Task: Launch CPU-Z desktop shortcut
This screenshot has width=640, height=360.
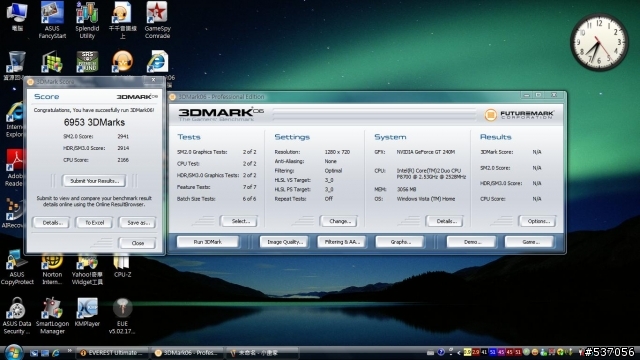Action: click(122, 265)
